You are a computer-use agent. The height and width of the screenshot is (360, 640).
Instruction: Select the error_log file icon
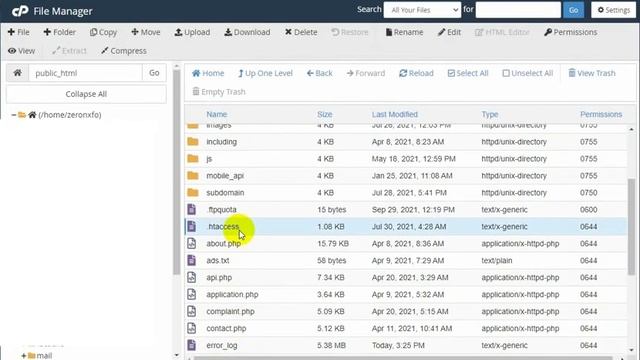coord(191,345)
